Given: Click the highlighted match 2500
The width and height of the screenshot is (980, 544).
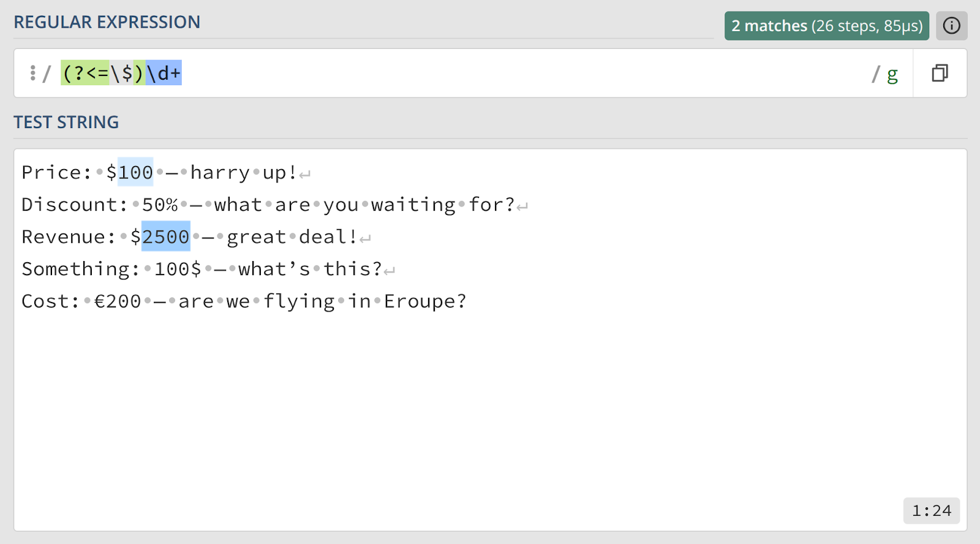Looking at the screenshot, I should coord(166,236).
